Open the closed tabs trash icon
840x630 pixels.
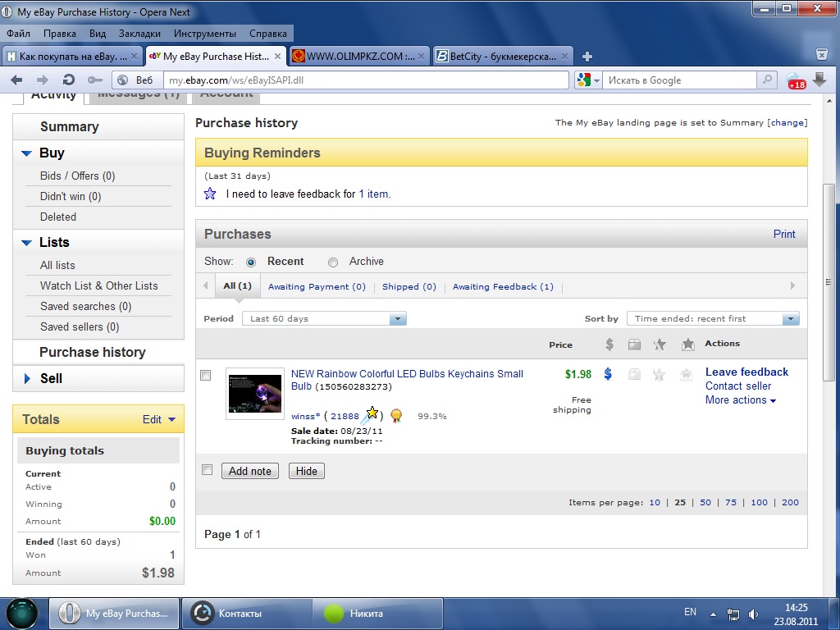tap(822, 54)
